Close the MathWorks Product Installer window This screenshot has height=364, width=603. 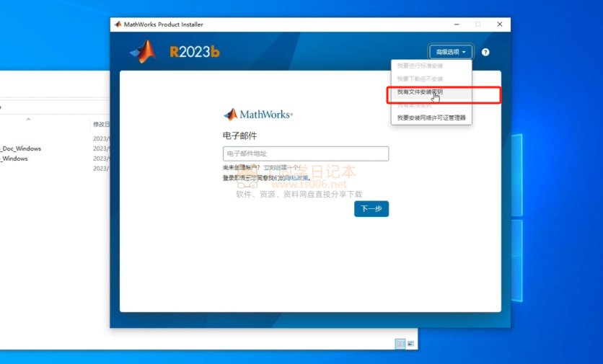click(500, 25)
